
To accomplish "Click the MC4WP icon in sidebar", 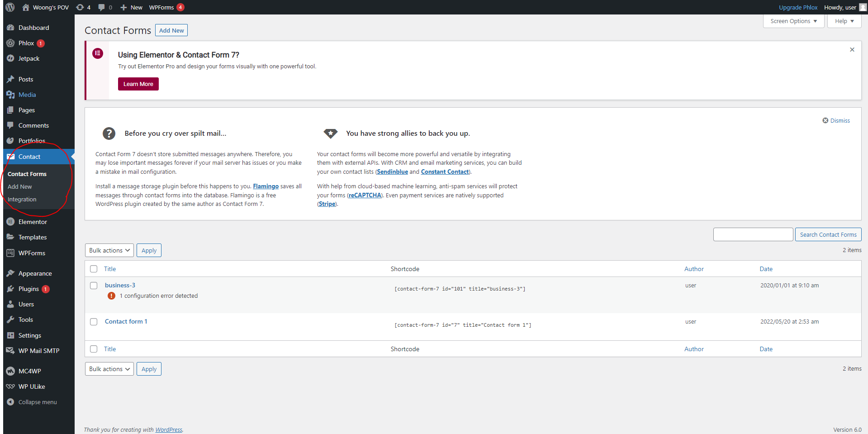I will [10, 371].
